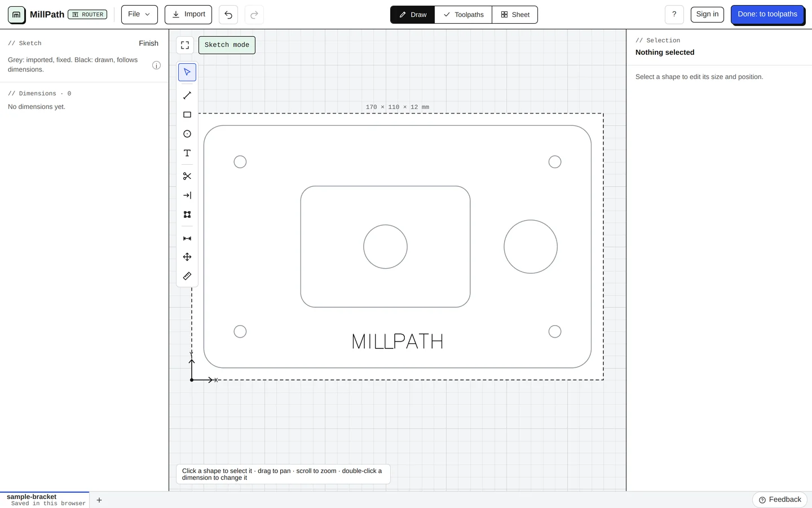Viewport: 812px width, 508px height.
Task: Select the pointer selection tool
Action: tap(187, 72)
